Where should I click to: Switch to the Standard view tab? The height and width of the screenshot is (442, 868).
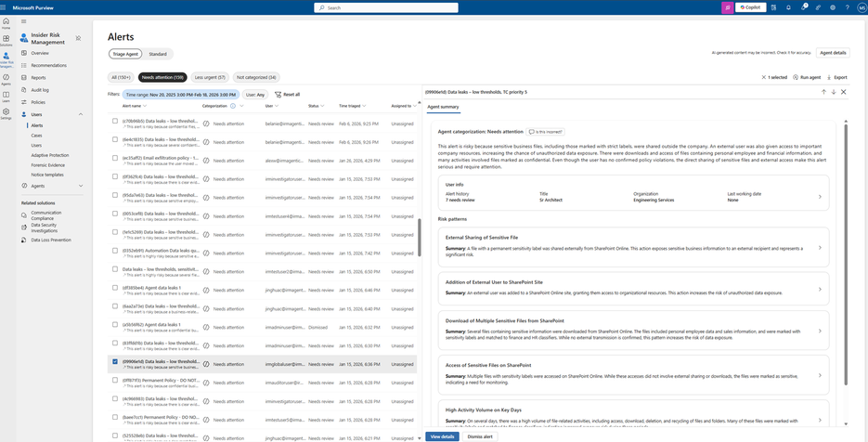pos(158,54)
